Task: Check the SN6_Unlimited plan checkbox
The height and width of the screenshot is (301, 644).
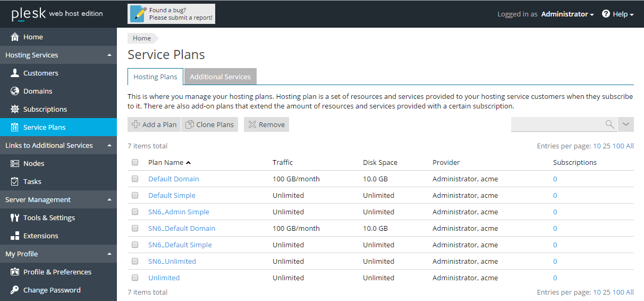Action: point(135,261)
